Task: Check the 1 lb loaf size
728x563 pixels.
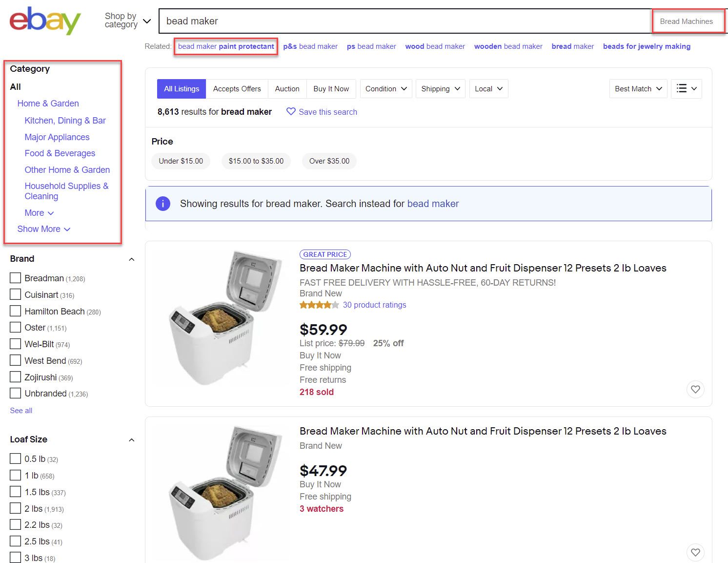Action: pos(16,475)
